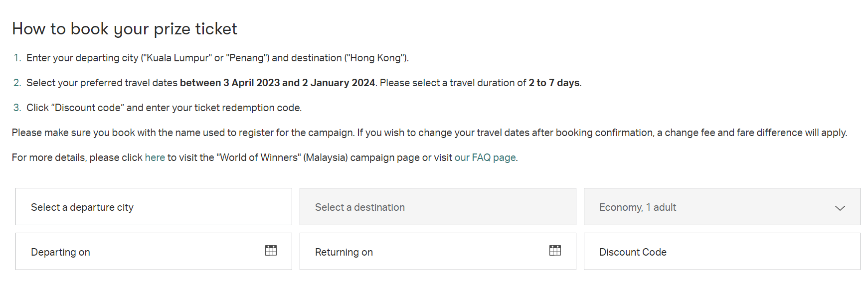The width and height of the screenshot is (868, 289).
Task: Focus the Returning on date field
Action: click(438, 252)
